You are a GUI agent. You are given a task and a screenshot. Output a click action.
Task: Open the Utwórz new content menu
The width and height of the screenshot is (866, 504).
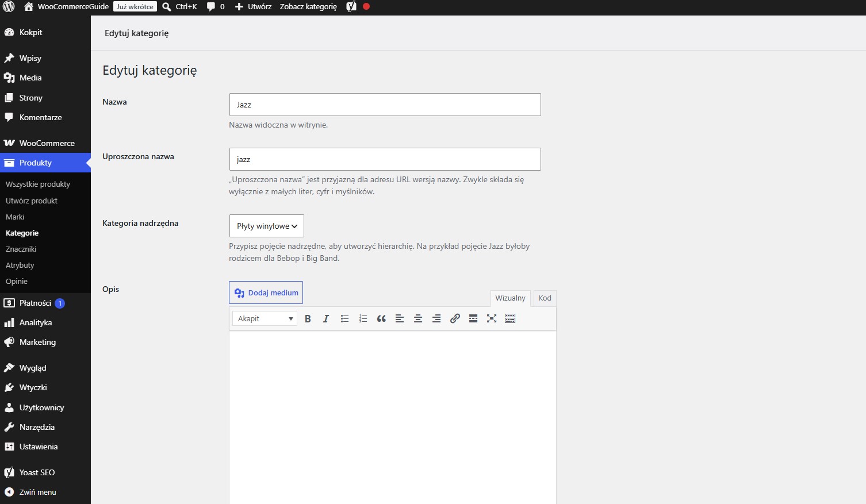pyautogui.click(x=253, y=7)
